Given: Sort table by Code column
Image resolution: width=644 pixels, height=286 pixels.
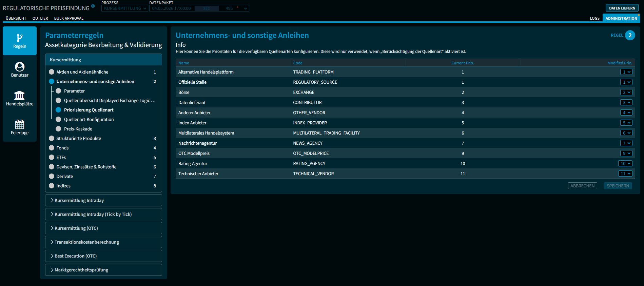Looking at the screenshot, I should pyautogui.click(x=298, y=63).
